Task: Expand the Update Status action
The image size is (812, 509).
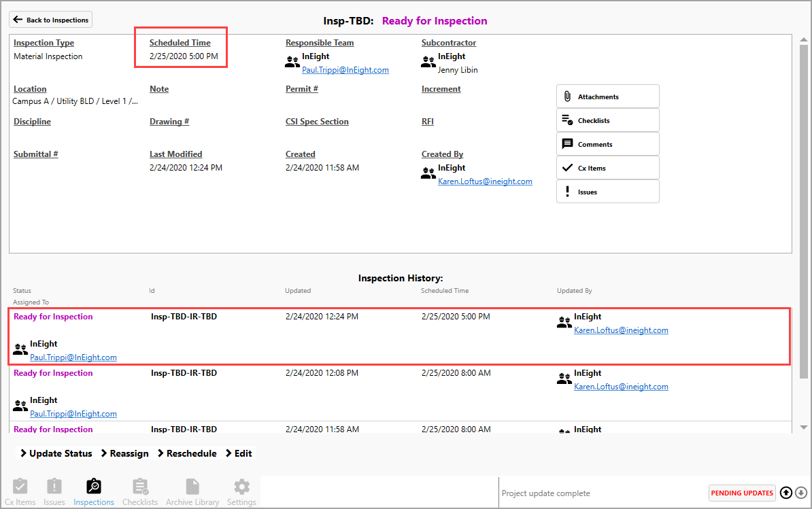Action: click(56, 453)
